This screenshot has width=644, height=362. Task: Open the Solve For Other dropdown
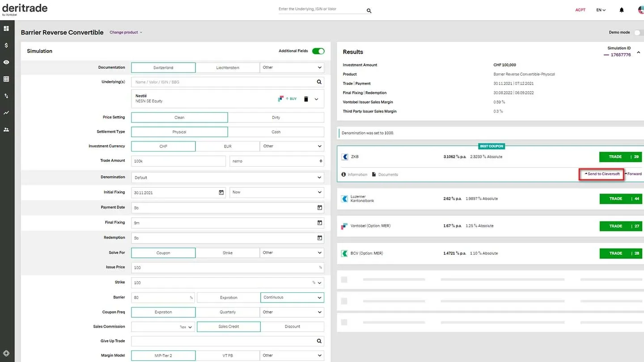[292, 253]
